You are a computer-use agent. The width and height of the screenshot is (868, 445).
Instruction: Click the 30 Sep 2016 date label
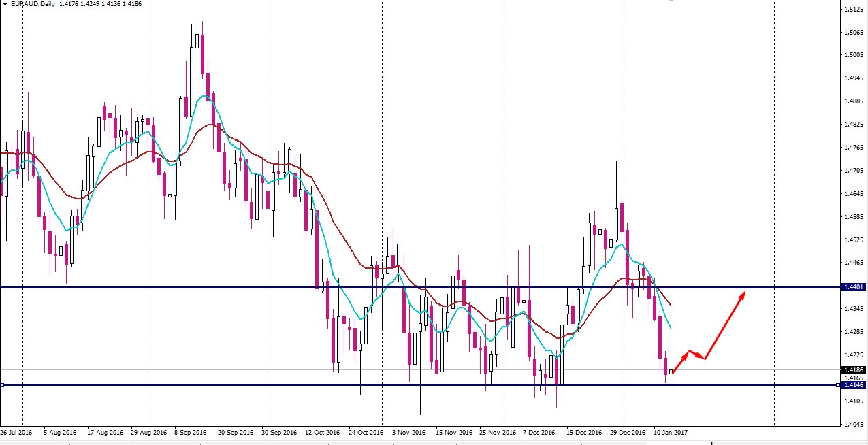279,432
